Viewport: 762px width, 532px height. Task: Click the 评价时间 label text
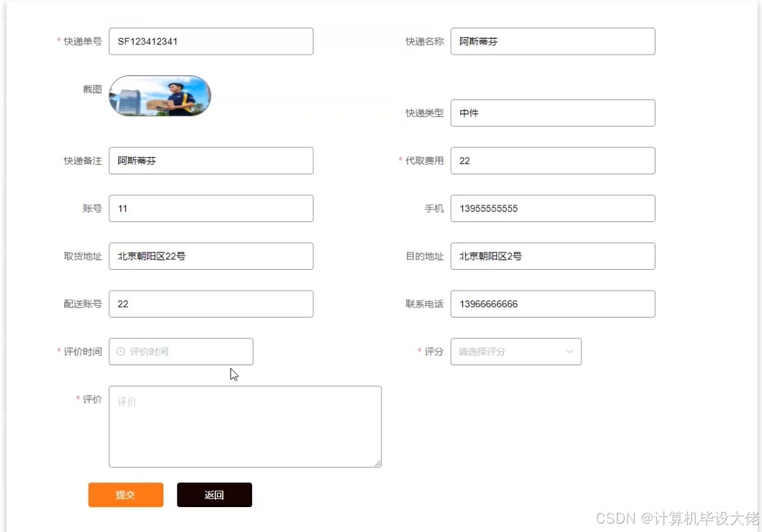(x=82, y=351)
